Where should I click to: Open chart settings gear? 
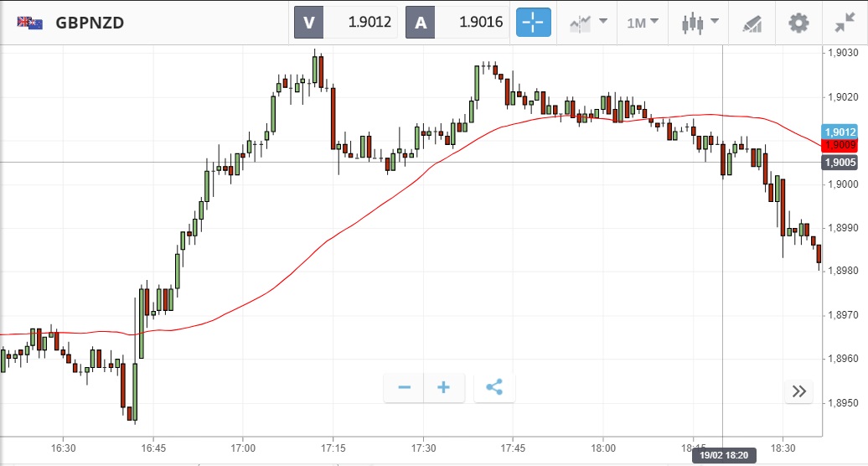(799, 23)
